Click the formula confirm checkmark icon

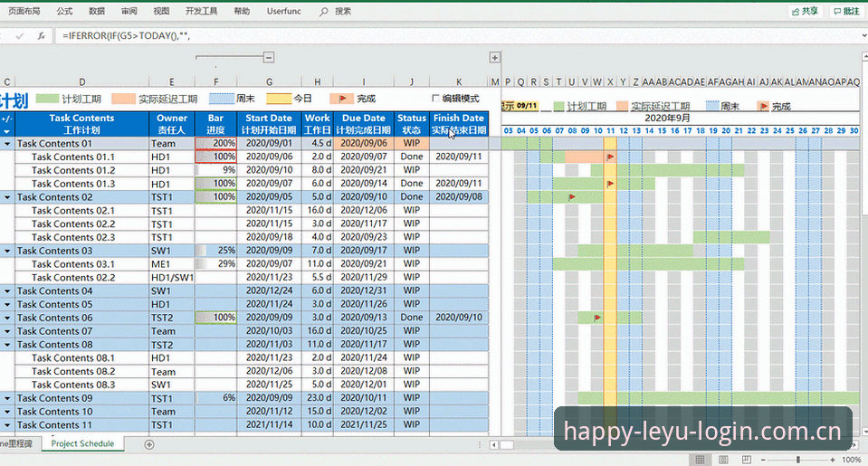click(x=20, y=36)
